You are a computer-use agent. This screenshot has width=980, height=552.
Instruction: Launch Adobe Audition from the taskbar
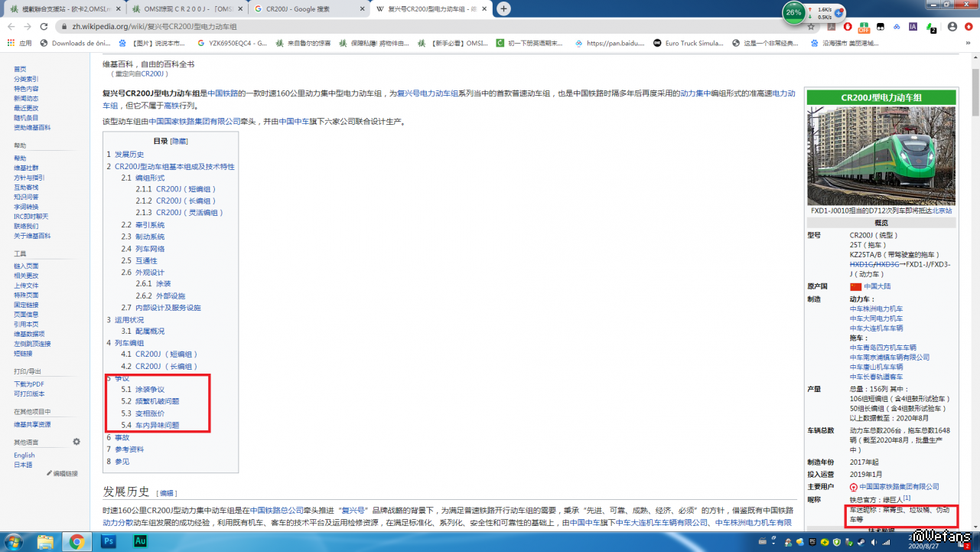click(x=140, y=542)
